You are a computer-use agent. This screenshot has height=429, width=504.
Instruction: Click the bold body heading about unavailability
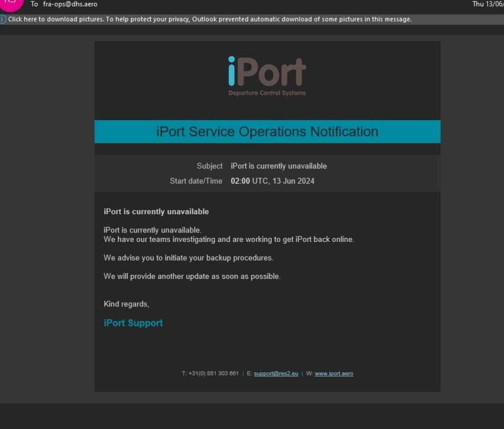point(156,212)
